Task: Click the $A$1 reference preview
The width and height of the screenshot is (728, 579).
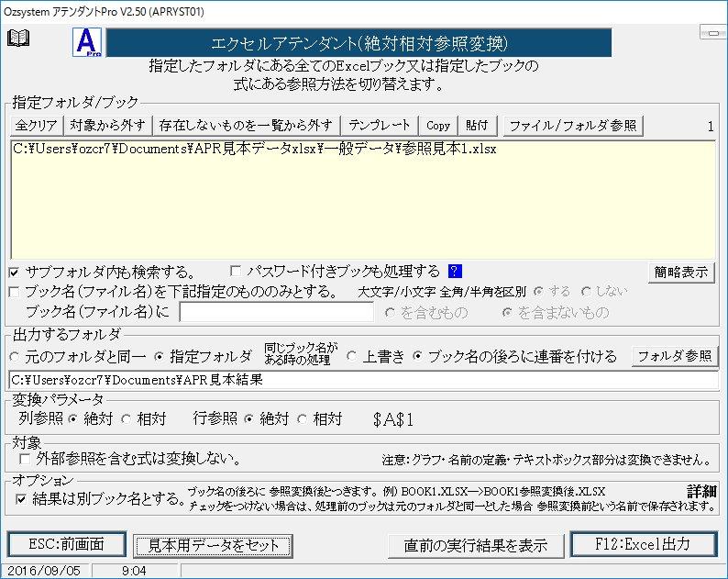Action: (392, 420)
